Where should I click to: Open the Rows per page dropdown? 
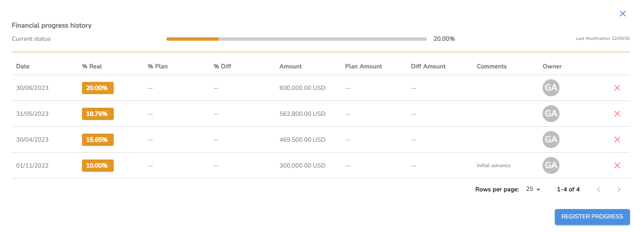point(533,189)
